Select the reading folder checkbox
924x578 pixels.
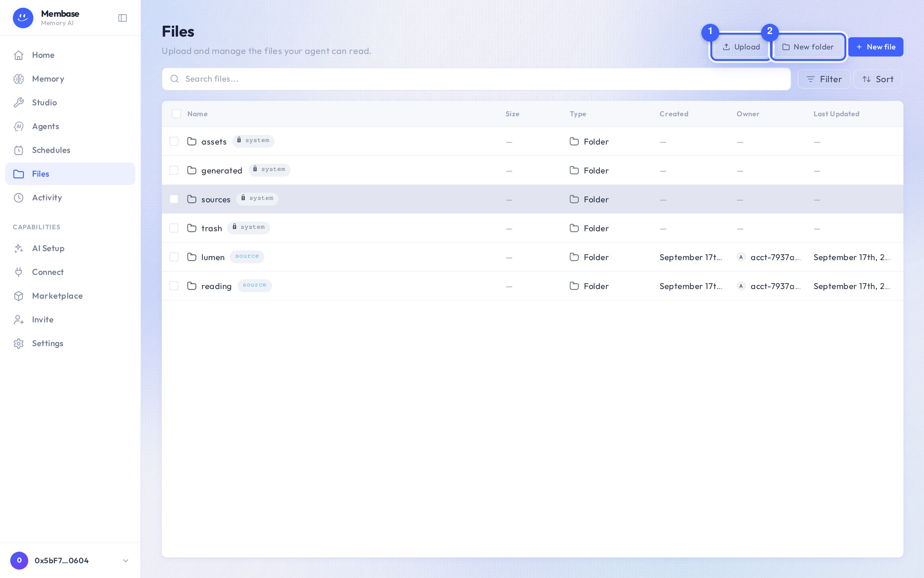(174, 286)
